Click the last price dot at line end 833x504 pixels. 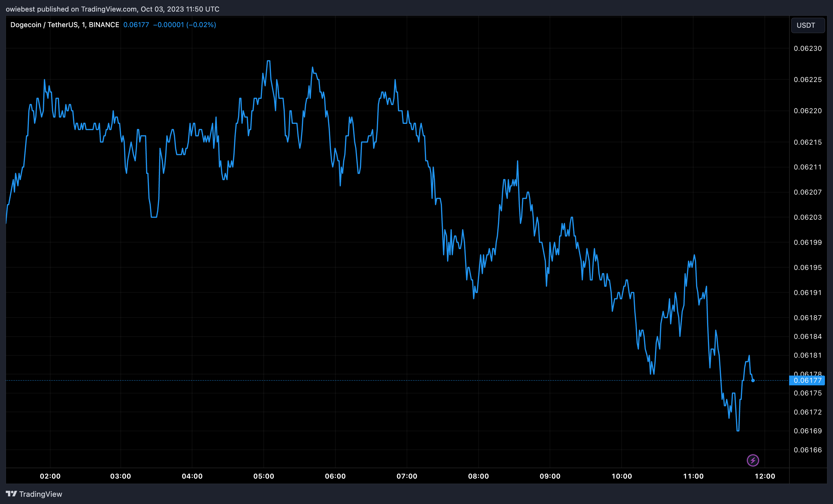click(753, 380)
